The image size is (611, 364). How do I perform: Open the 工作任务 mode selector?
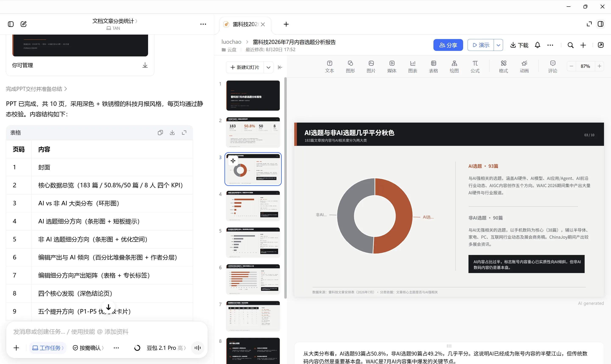(x=48, y=348)
